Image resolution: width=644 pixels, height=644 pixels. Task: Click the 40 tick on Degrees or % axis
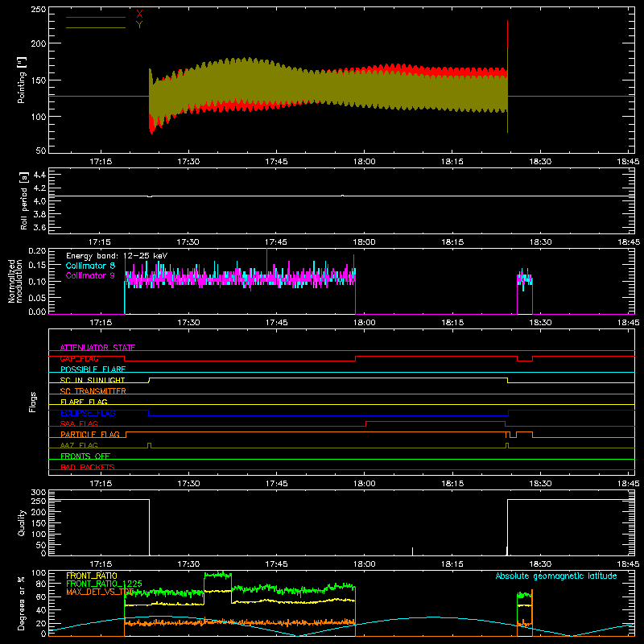tap(42, 610)
